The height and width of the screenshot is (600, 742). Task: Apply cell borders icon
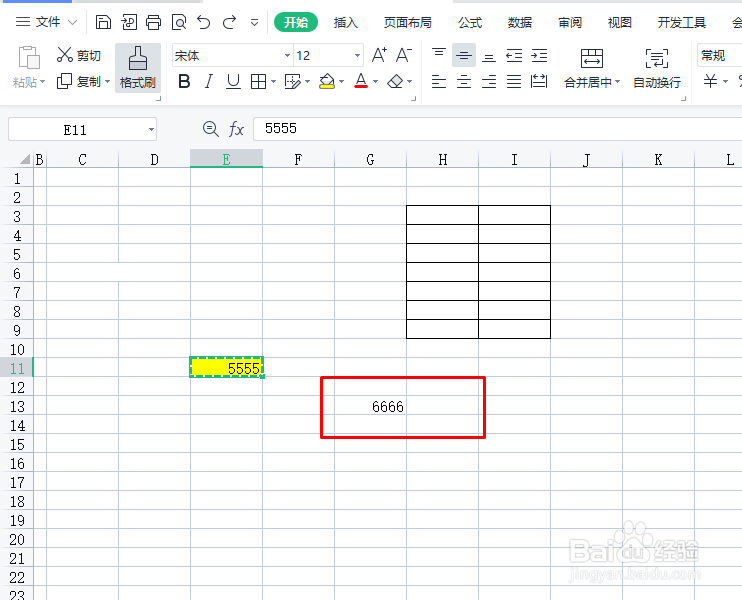258,81
